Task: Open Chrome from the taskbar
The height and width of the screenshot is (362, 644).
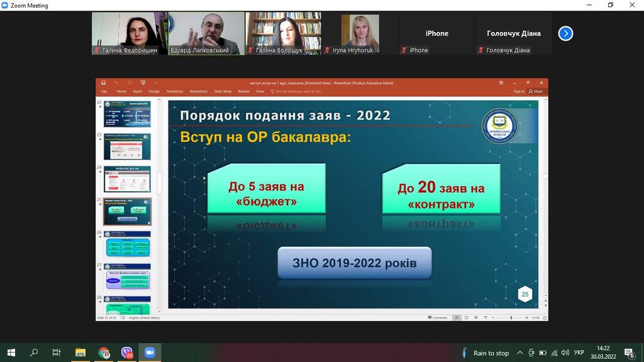Action: pos(104,353)
